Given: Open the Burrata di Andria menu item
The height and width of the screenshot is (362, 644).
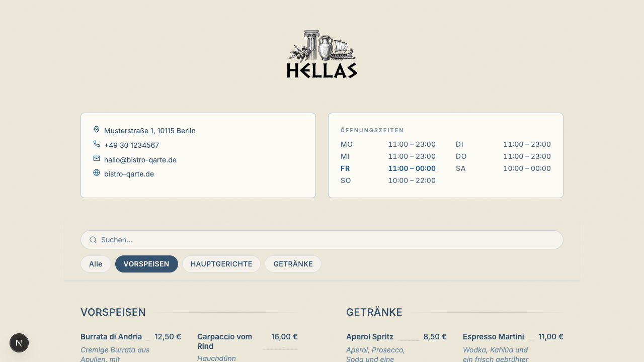Looking at the screenshot, I should [111, 337].
